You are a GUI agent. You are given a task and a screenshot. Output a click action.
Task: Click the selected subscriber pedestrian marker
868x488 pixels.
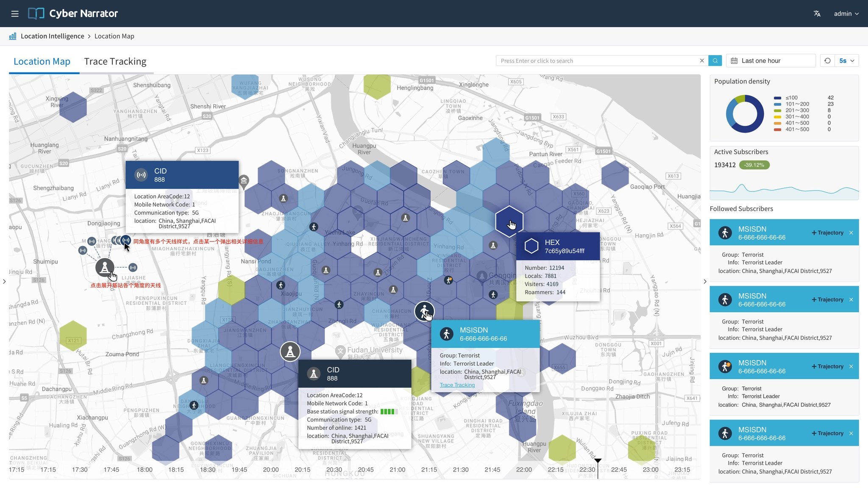tap(424, 312)
